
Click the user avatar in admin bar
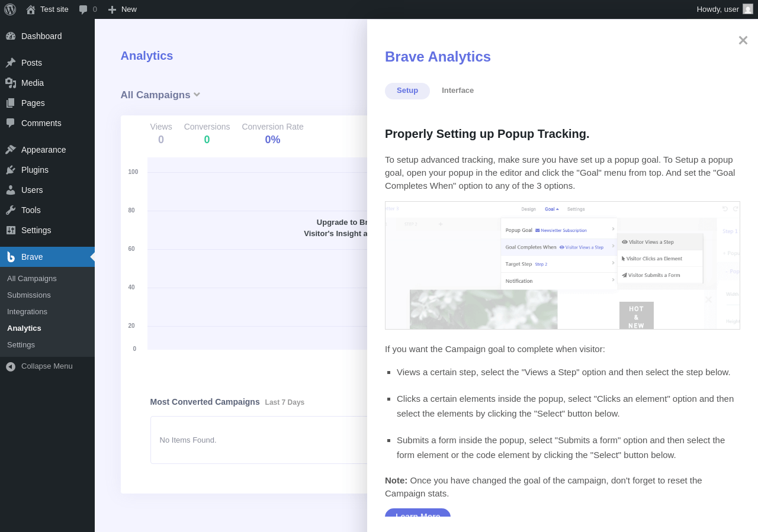(x=748, y=9)
